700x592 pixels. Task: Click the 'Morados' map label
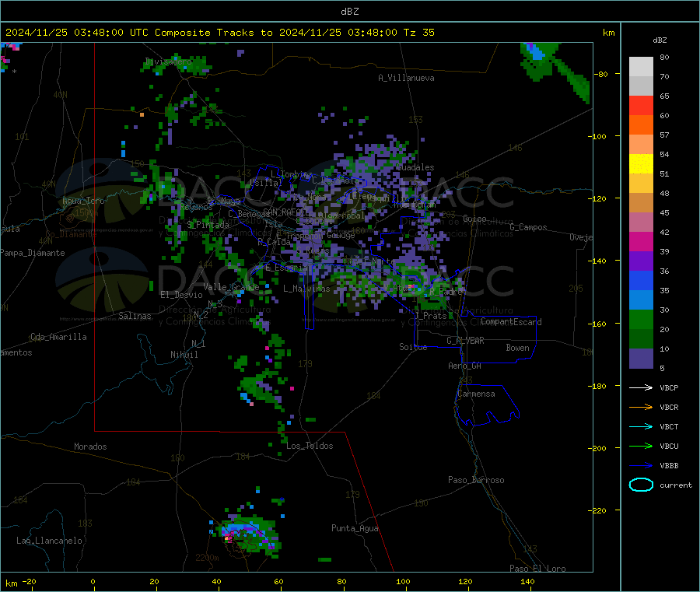tap(90, 447)
